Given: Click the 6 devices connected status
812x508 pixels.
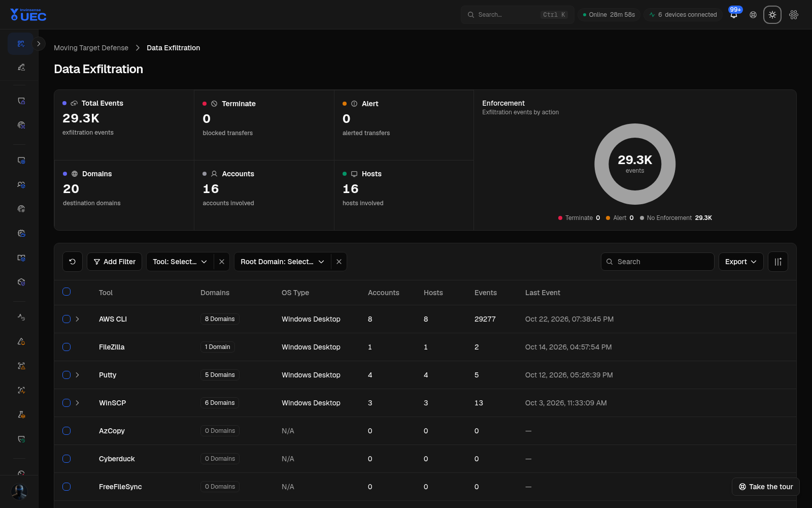Looking at the screenshot, I should point(683,15).
